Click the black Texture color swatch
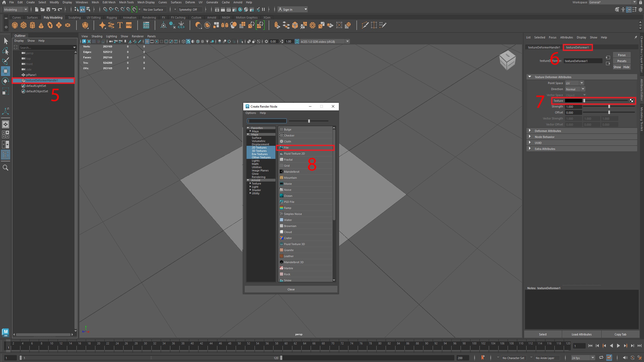This screenshot has height=362, width=644. pos(574,101)
